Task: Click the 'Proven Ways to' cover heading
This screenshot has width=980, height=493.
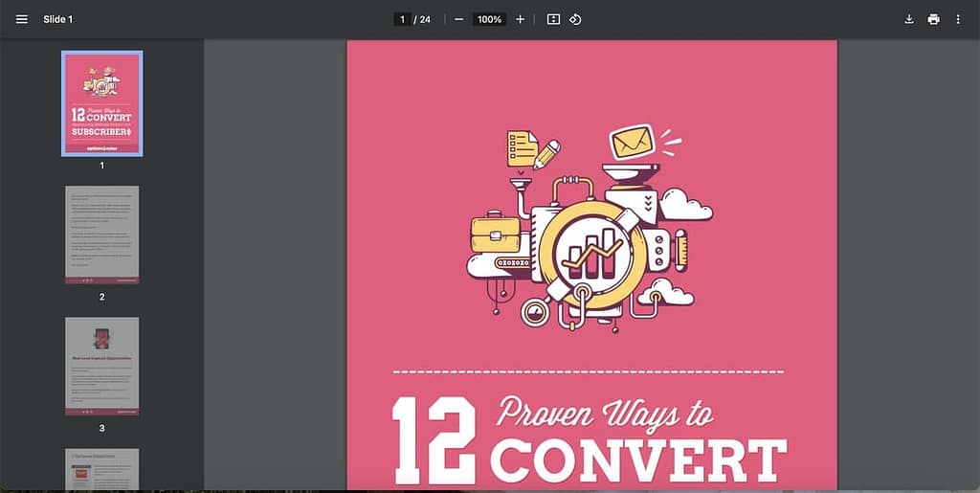Action: tap(604, 414)
